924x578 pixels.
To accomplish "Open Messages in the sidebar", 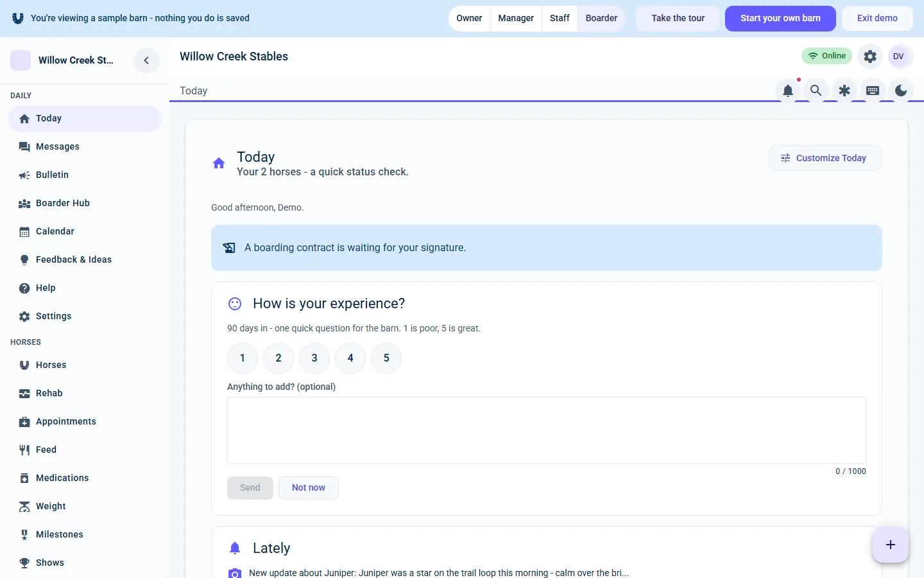I will (85, 146).
